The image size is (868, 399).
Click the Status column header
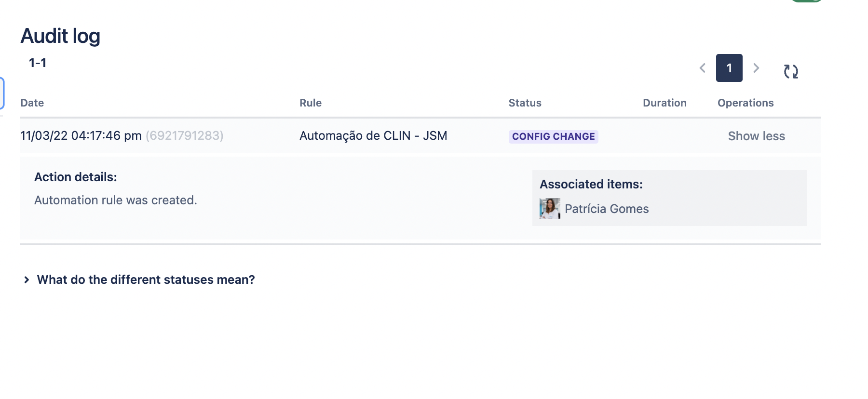click(525, 103)
